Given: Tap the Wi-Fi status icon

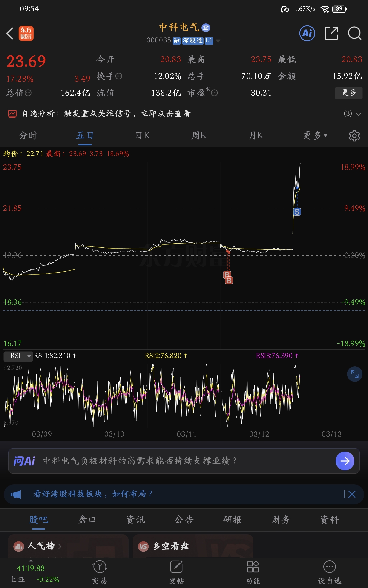Looking at the screenshot, I should (325, 9).
